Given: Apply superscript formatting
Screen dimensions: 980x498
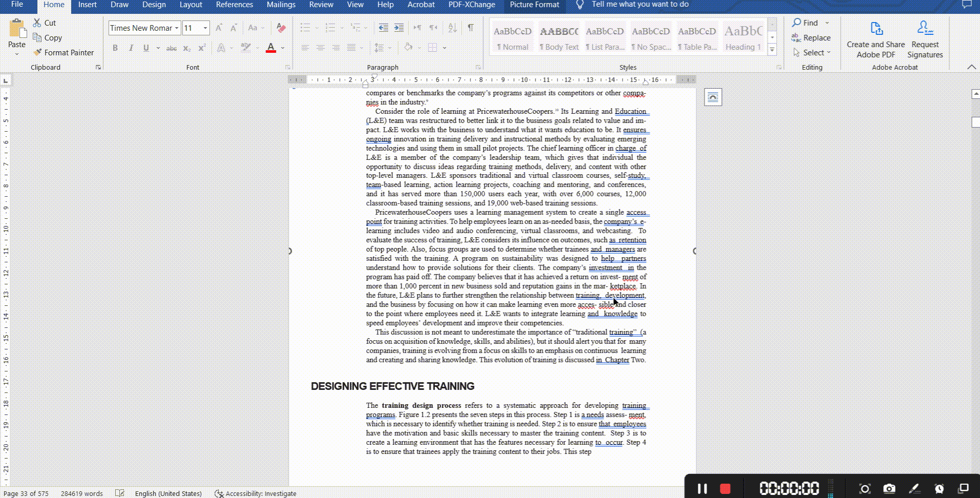Looking at the screenshot, I should pos(202,48).
